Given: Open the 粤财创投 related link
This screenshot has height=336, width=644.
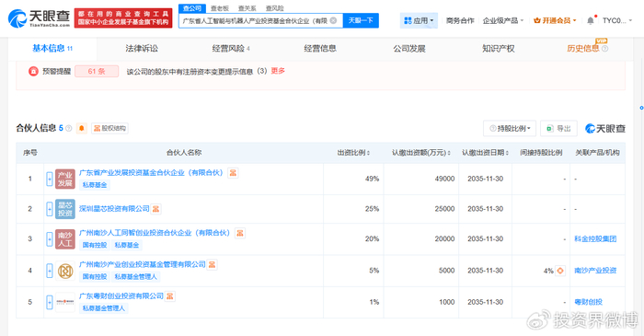Looking at the screenshot, I should [588, 302].
